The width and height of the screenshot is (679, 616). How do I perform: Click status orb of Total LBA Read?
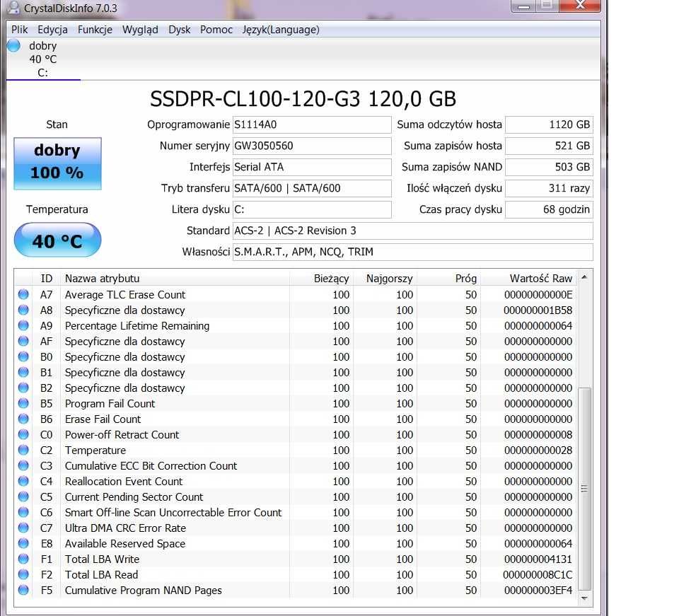click(x=23, y=575)
